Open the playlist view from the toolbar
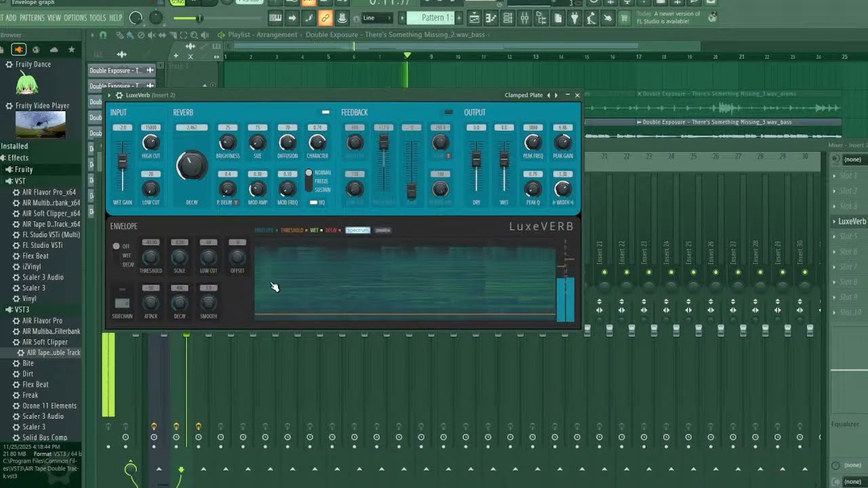This screenshot has height=488, width=868. tap(475, 18)
